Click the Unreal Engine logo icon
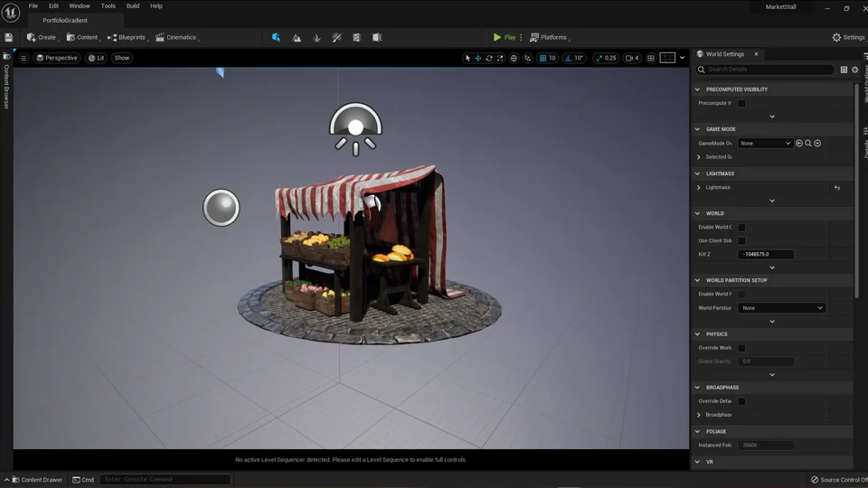 11,12
